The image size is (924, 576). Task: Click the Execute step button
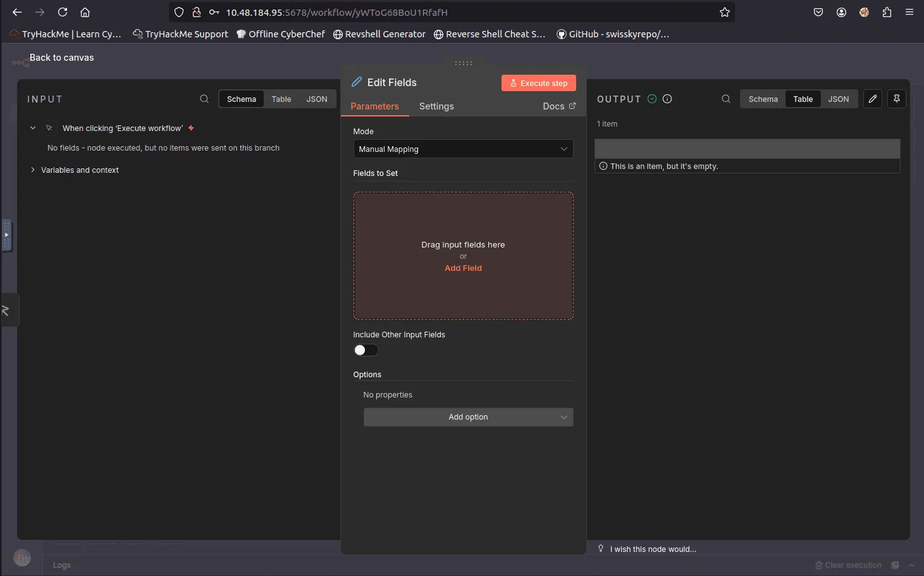538,83
